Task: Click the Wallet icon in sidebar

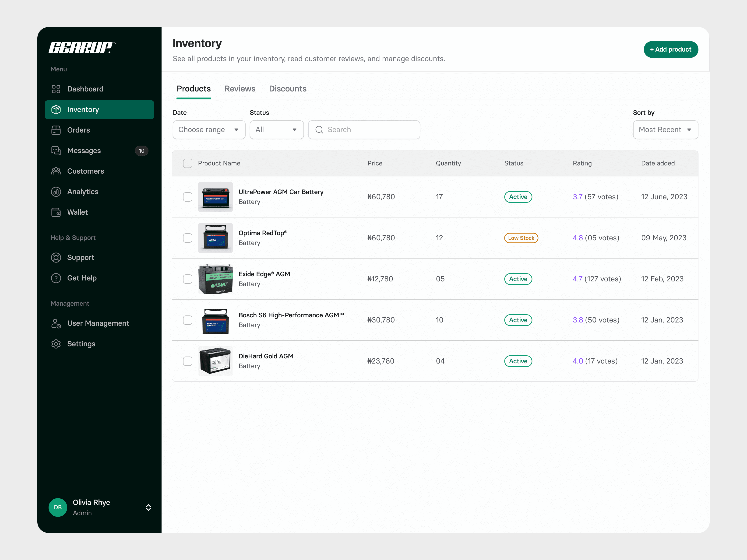Action: [56, 212]
